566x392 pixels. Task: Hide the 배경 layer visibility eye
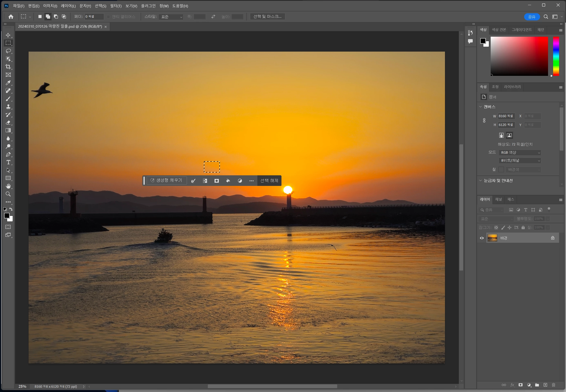482,238
